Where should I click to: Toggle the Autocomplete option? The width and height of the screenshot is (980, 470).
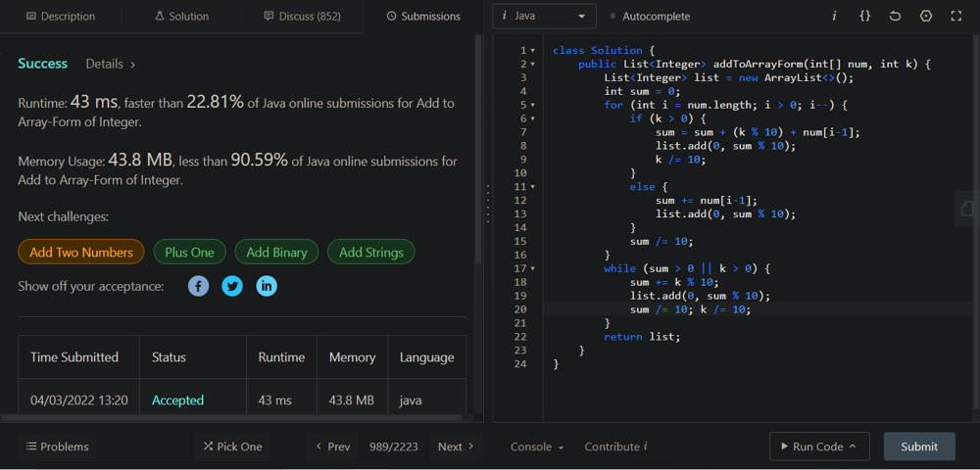pos(650,17)
